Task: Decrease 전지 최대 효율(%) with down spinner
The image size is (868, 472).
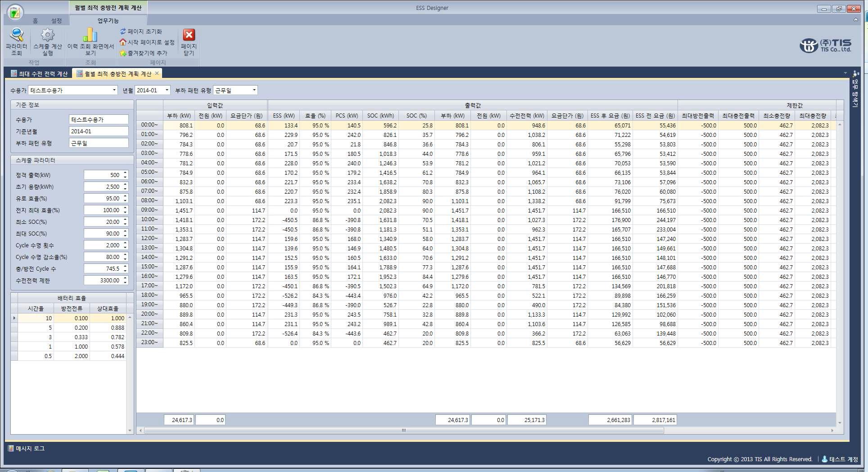Action: click(x=125, y=212)
